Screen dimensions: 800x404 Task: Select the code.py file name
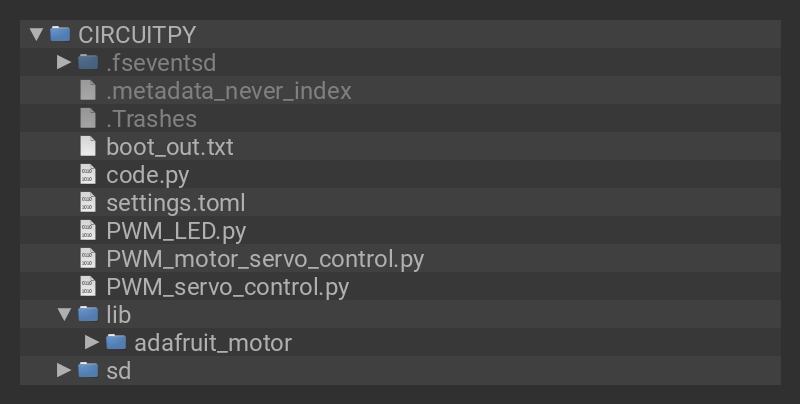pyautogui.click(x=147, y=175)
